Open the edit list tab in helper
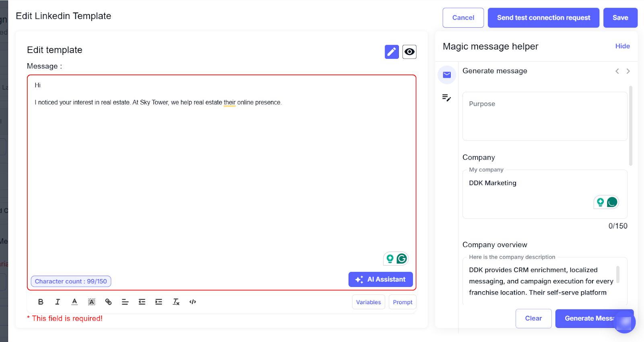Viewport: 644px width, 342px height. pyautogui.click(x=447, y=98)
